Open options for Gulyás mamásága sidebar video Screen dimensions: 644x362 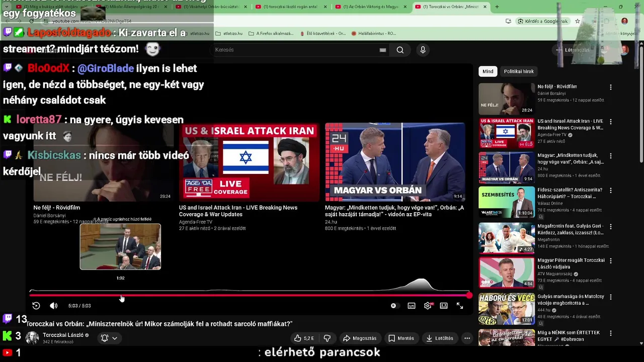pyautogui.click(x=611, y=297)
